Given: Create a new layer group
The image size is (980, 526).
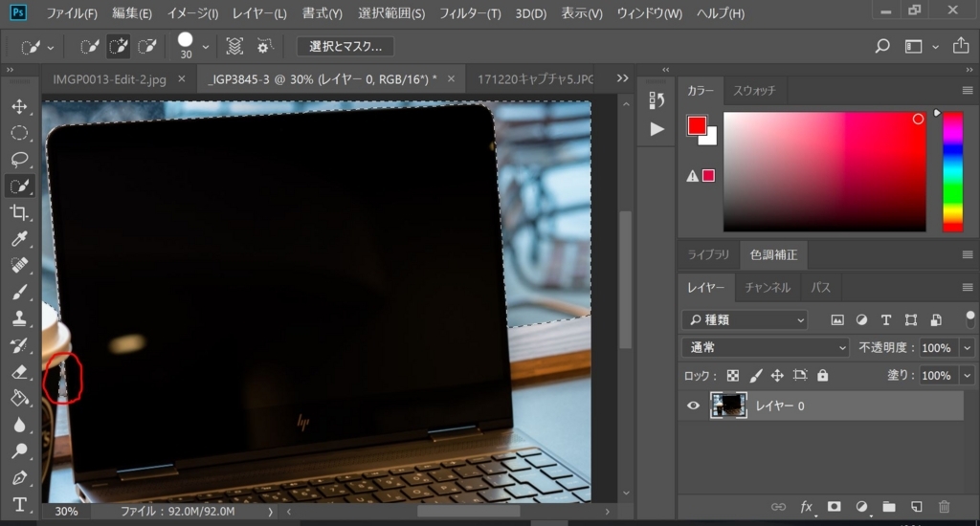Looking at the screenshot, I should pyautogui.click(x=889, y=507).
